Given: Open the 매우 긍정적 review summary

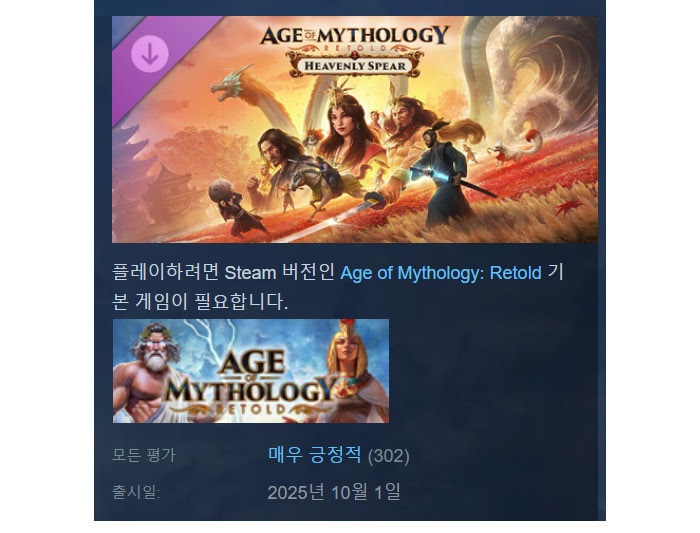Looking at the screenshot, I should (315, 455).
